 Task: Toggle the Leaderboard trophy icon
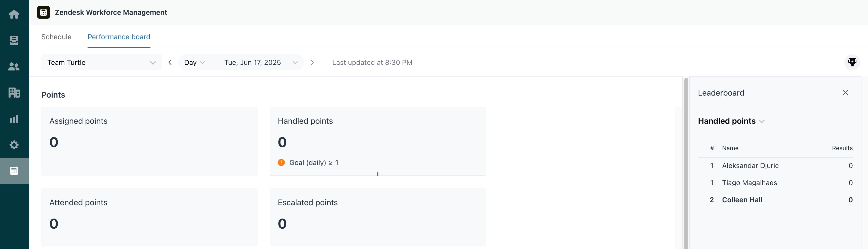(x=852, y=62)
